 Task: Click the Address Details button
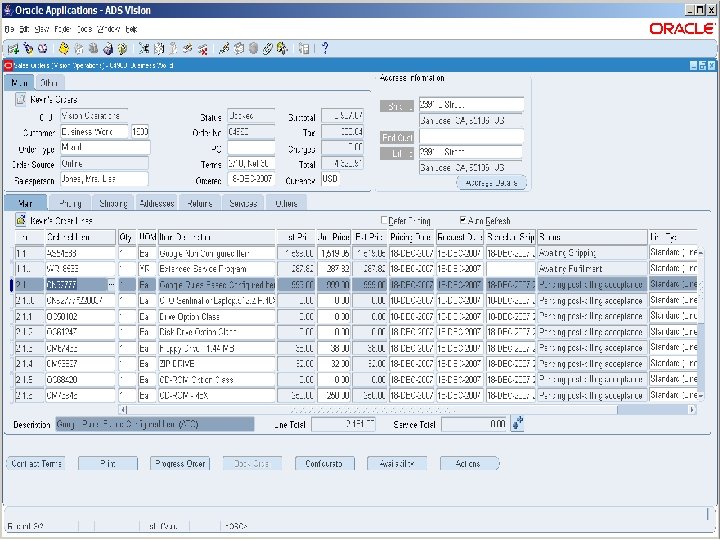click(x=491, y=183)
